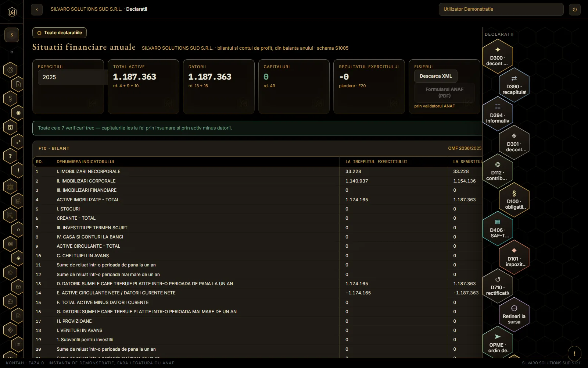Open the gear settings hexagon icon
The width and height of the screenshot is (588, 368).
point(10,273)
